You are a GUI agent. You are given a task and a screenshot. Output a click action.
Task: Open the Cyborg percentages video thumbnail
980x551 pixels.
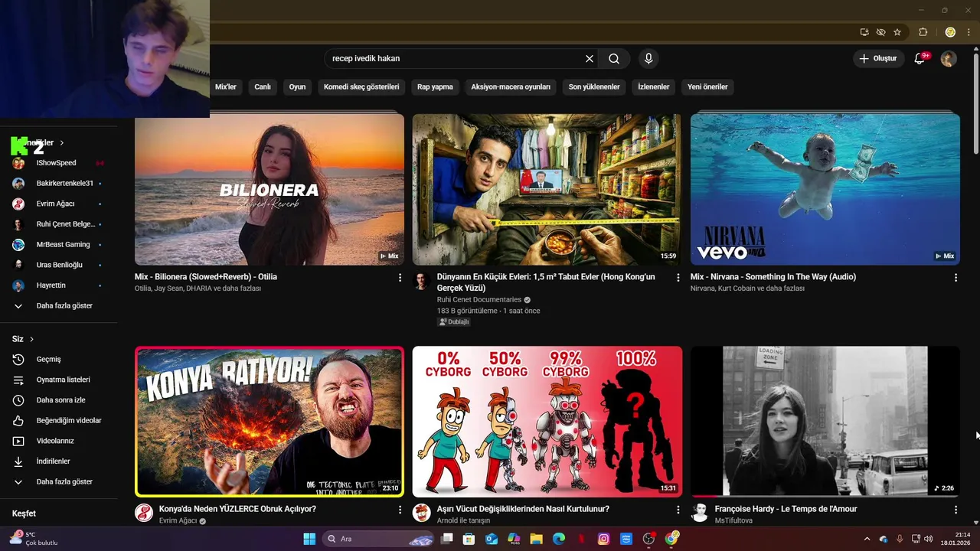pyautogui.click(x=547, y=422)
